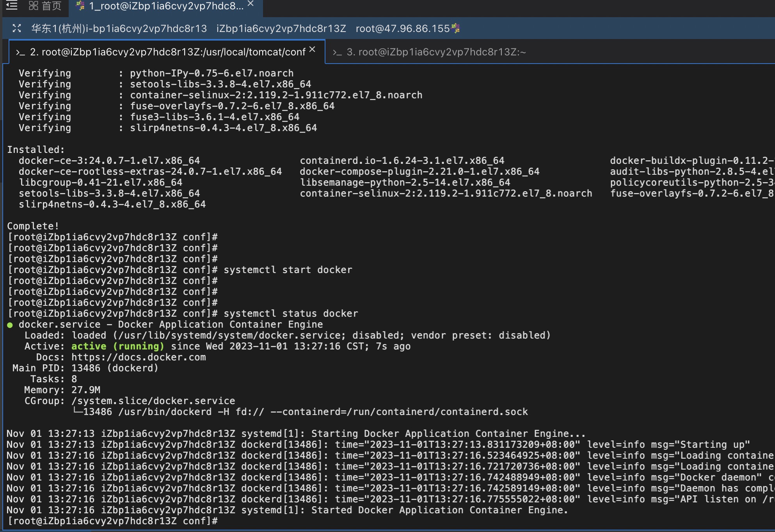775x532 pixels.
Task: Click the prompt icon on terminal tab 3
Action: tap(337, 52)
